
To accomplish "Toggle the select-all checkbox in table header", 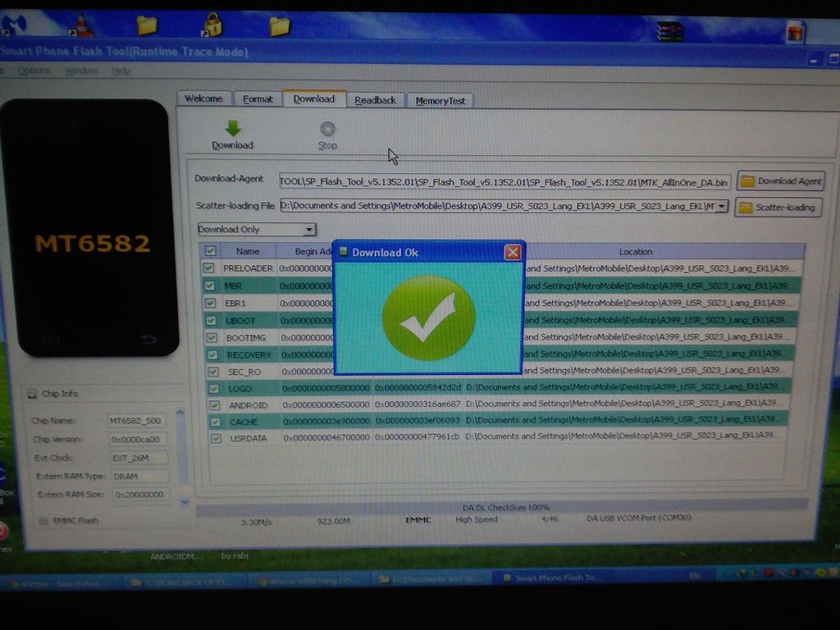I will (210, 251).
